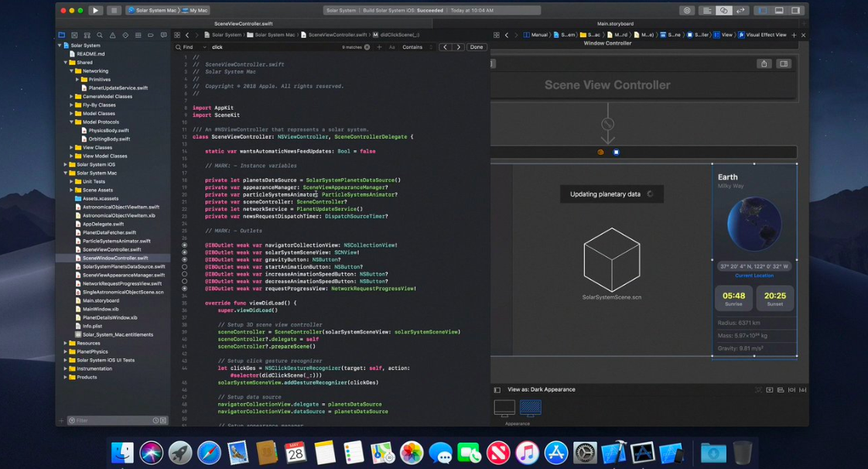
Task: Open Launchpad from the Dock
Action: 180,453
